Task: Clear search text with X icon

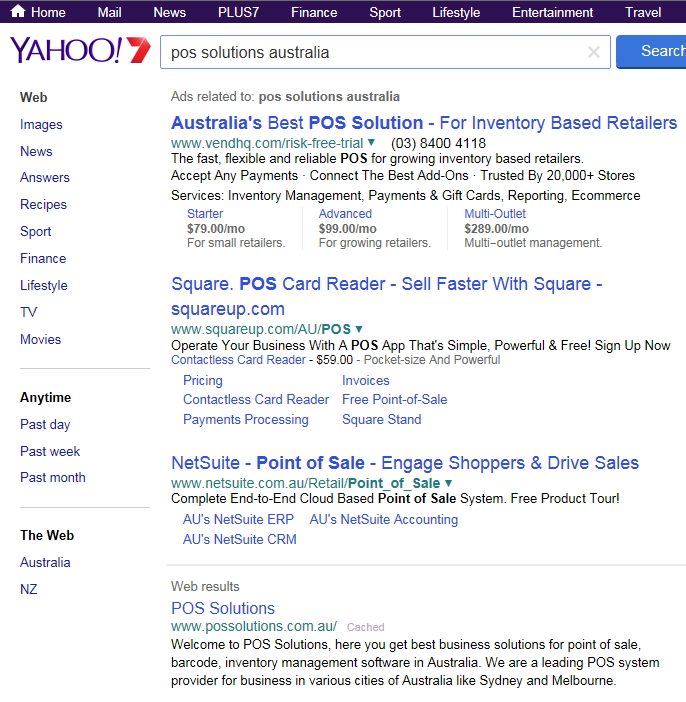Action: click(x=594, y=52)
